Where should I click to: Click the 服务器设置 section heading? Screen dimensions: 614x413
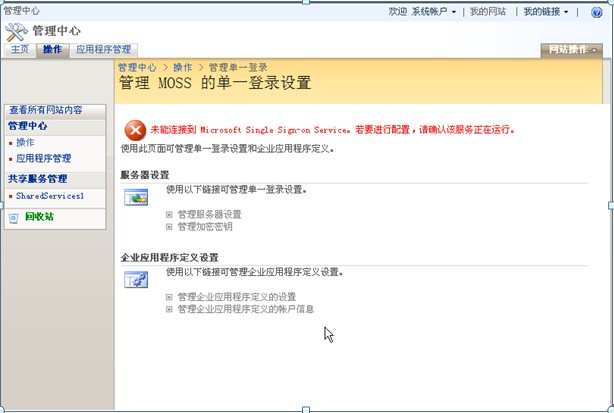145,175
